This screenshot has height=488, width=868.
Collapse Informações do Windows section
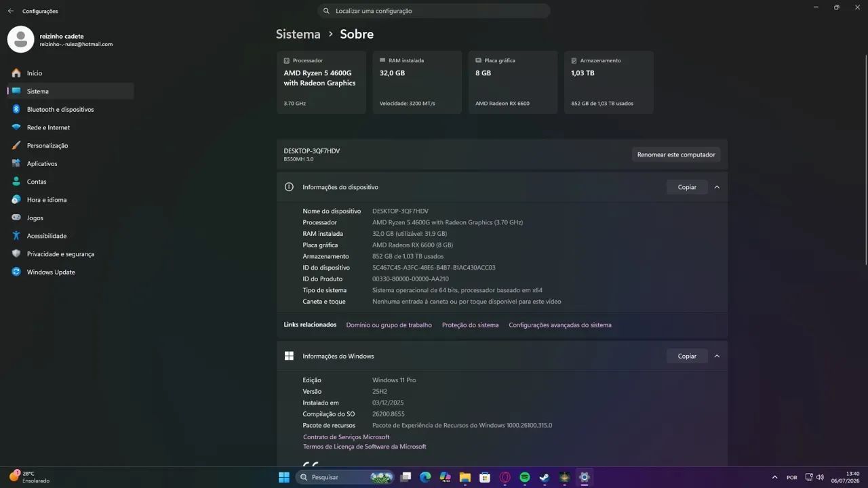(x=717, y=357)
